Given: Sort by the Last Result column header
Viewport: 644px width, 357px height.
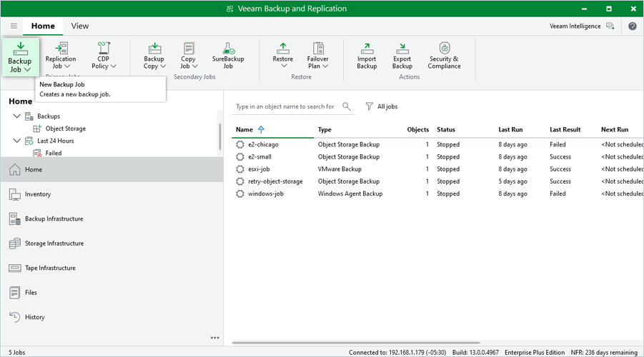Looking at the screenshot, I should [x=565, y=130].
